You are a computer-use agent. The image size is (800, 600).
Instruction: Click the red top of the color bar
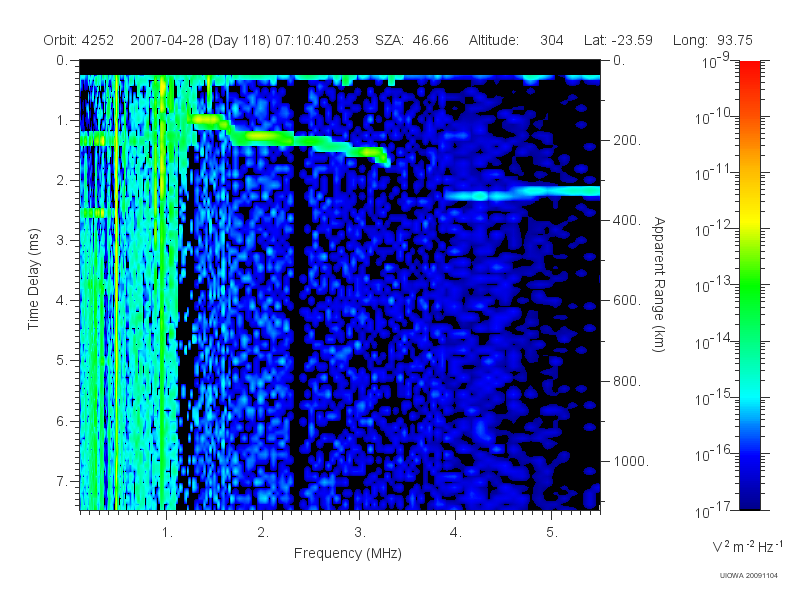point(750,69)
